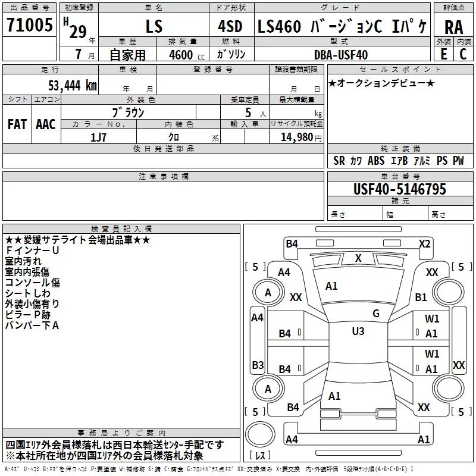Click the FインナーU inspector note

tap(32, 250)
